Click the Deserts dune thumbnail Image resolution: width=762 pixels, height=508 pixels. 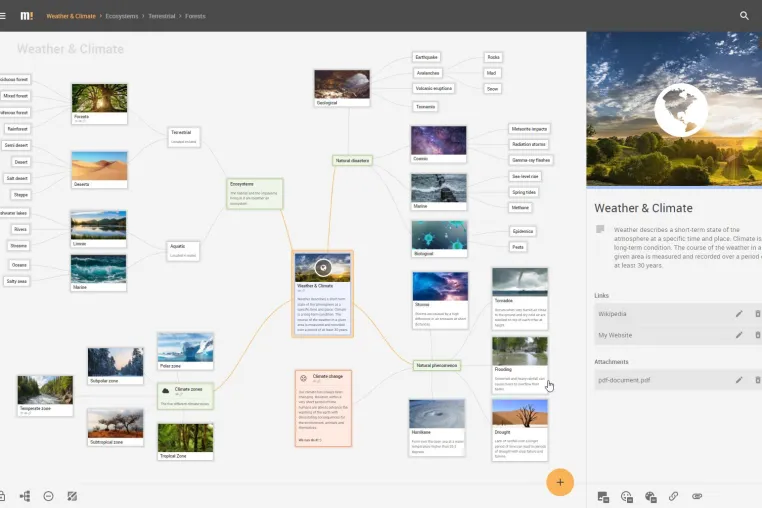coord(100,166)
